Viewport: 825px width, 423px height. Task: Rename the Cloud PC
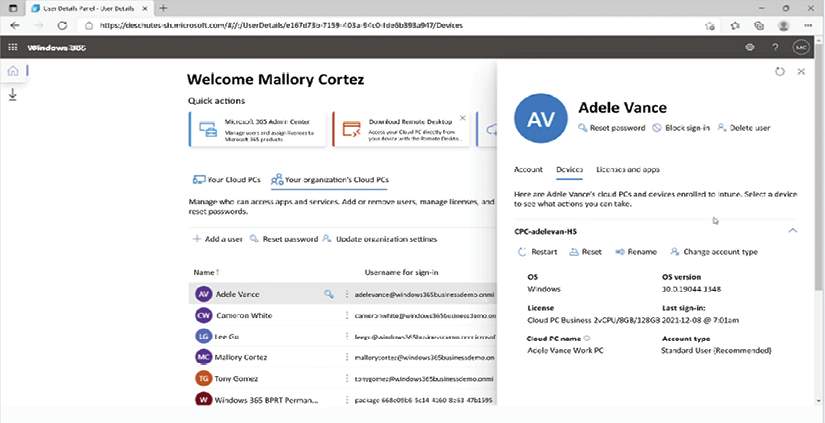click(636, 252)
